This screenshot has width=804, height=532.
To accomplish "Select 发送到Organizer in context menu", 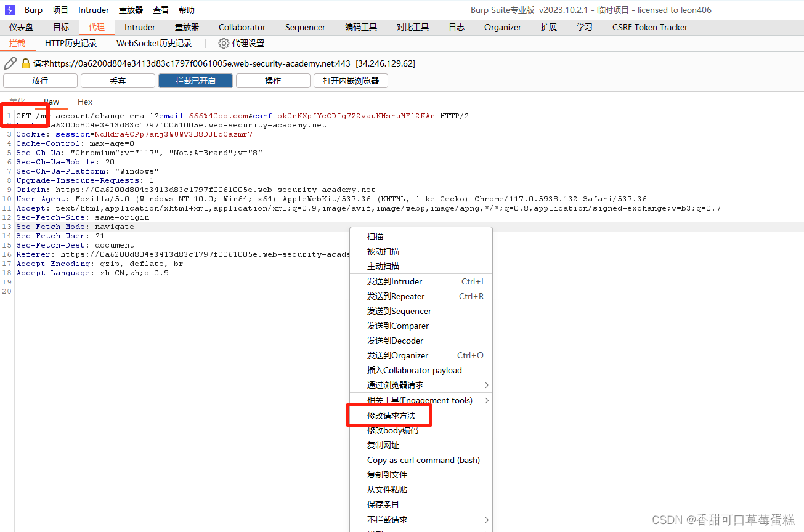I will point(421,355).
